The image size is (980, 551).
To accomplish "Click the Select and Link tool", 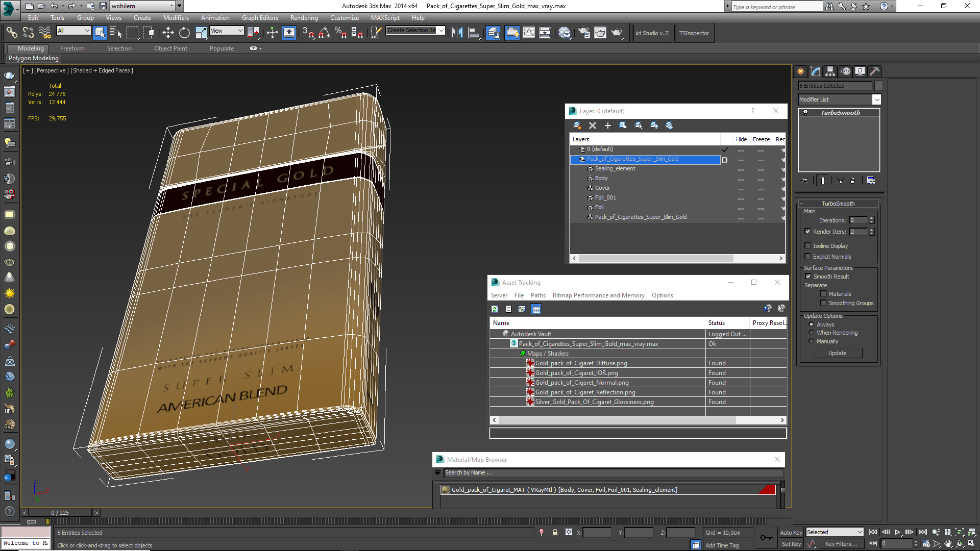I will coord(12,33).
